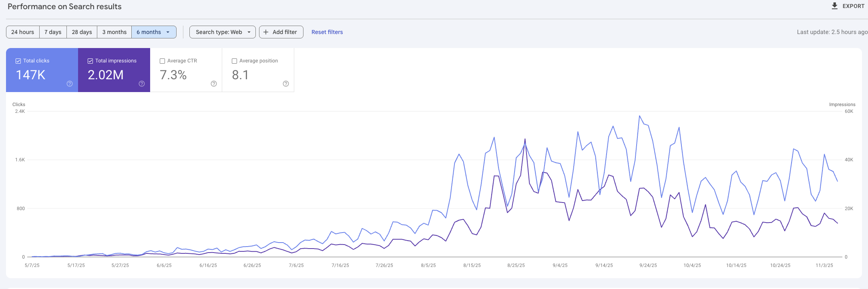Viewport: 868px width, 289px height.
Task: Choose the 28 days range
Action: point(82,32)
